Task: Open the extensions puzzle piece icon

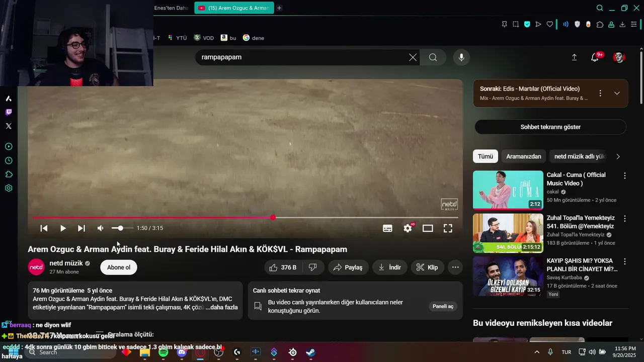Action: 600,24
